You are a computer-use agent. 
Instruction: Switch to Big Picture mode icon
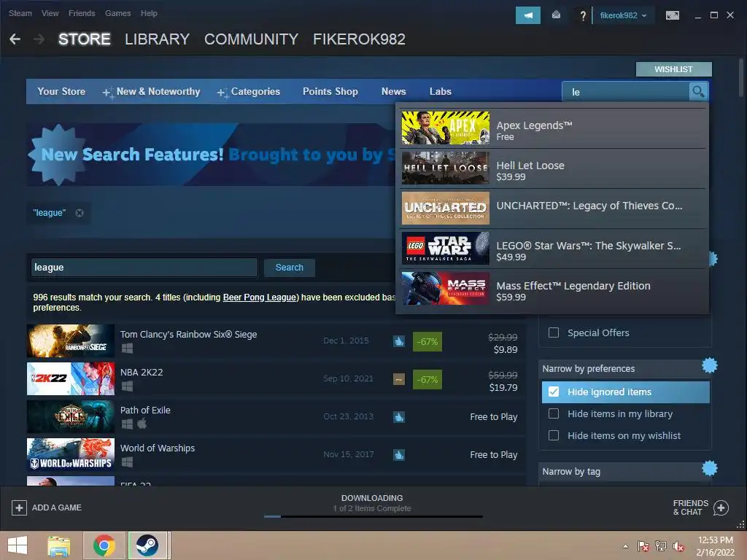click(672, 15)
